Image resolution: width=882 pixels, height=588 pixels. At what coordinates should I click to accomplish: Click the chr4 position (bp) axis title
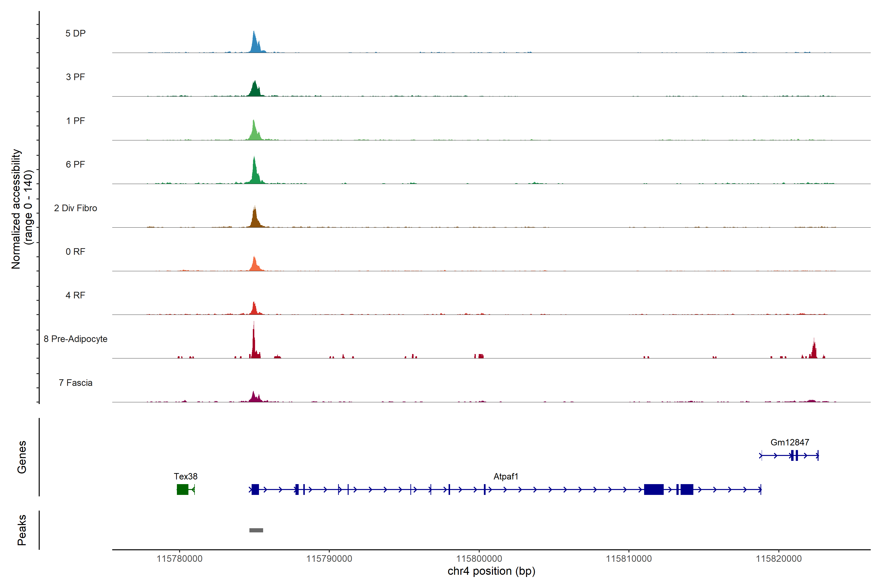tap(491, 571)
